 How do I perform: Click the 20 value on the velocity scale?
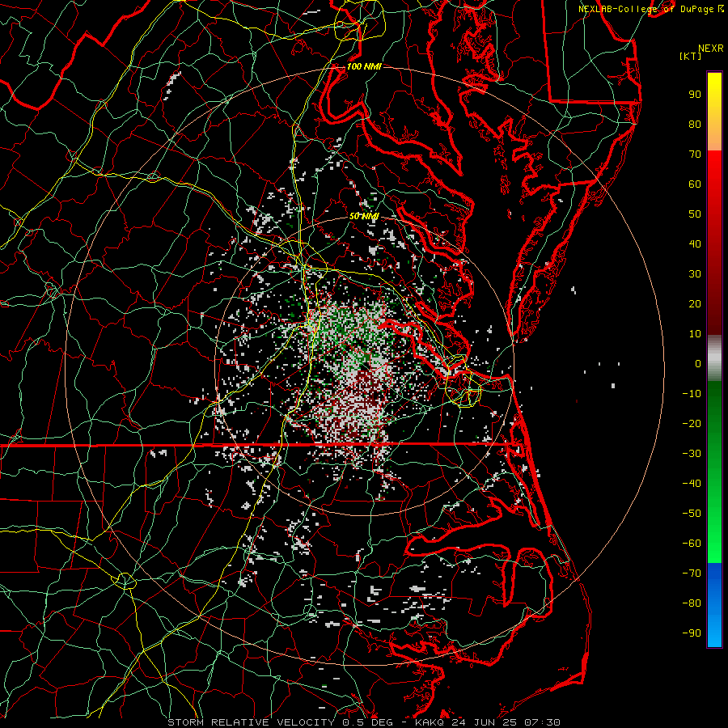(695, 304)
